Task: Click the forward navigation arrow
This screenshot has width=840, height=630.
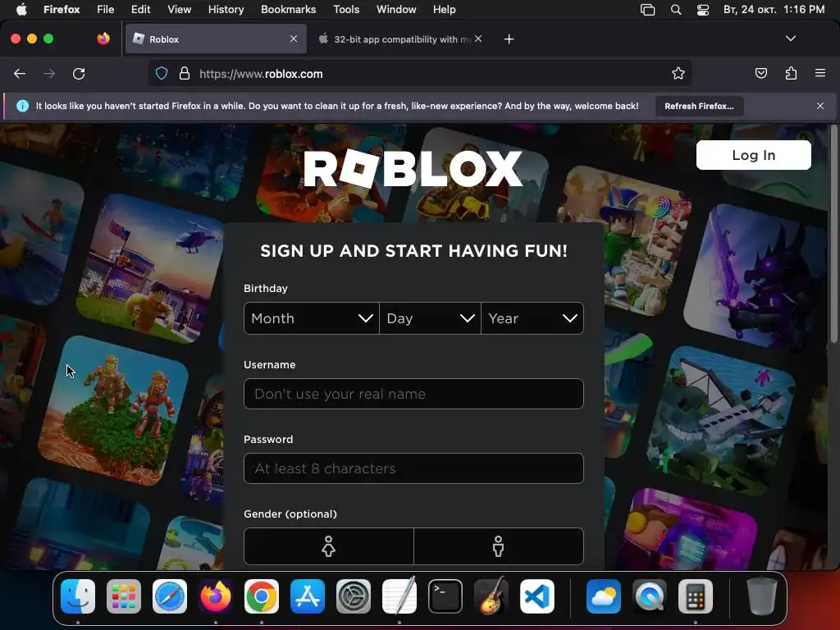Action: coord(49,74)
